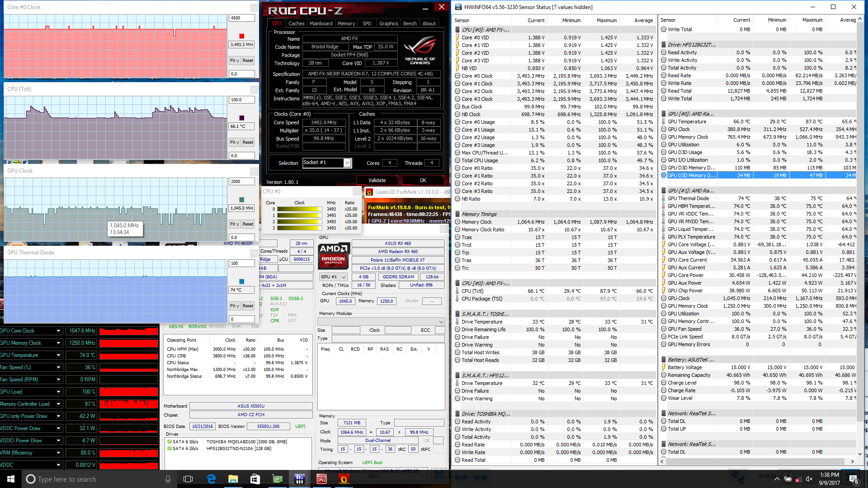This screenshot has width=868, height=488.
Task: Open Memory tab in CPU-Z
Action: click(x=346, y=23)
